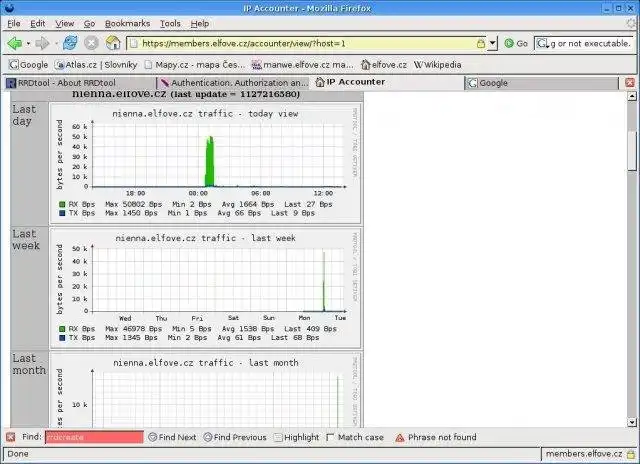Image resolution: width=640 pixels, height=464 pixels.
Task: Click the last week traffic graph
Action: (205, 288)
